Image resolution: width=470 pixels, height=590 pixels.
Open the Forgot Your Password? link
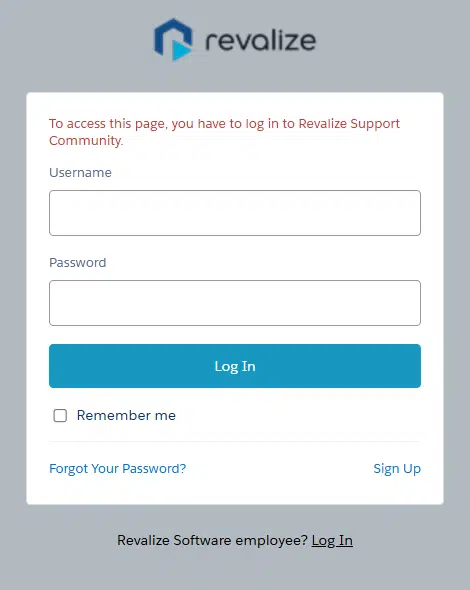[x=117, y=468]
